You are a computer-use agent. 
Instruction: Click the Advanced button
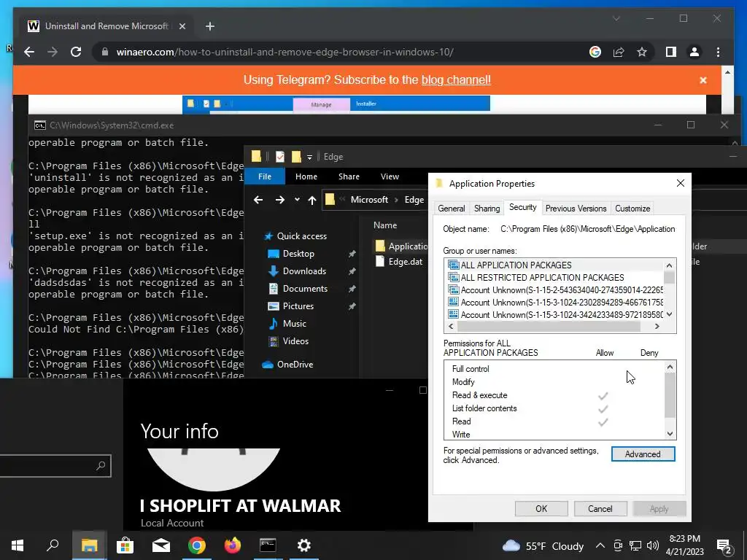tap(643, 454)
